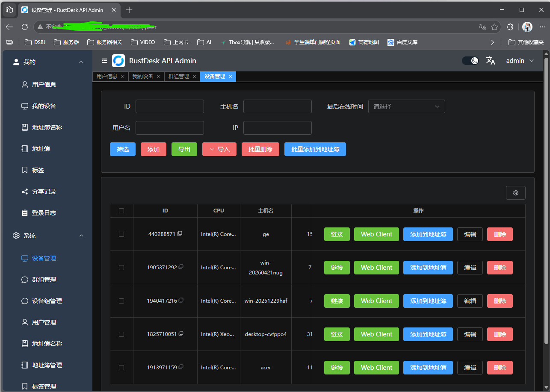Copy device ID 440288571 using copy icon
This screenshot has width=550, height=392.
(x=180, y=233)
